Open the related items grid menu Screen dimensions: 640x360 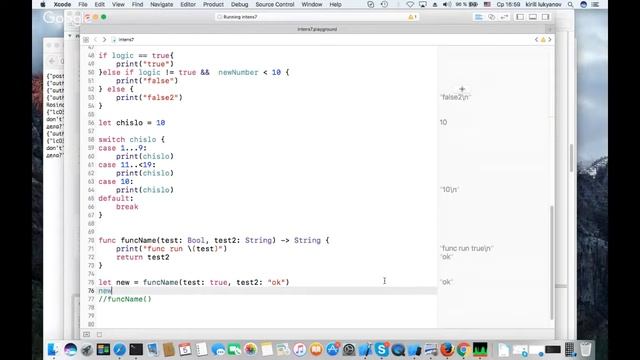(x=86, y=40)
